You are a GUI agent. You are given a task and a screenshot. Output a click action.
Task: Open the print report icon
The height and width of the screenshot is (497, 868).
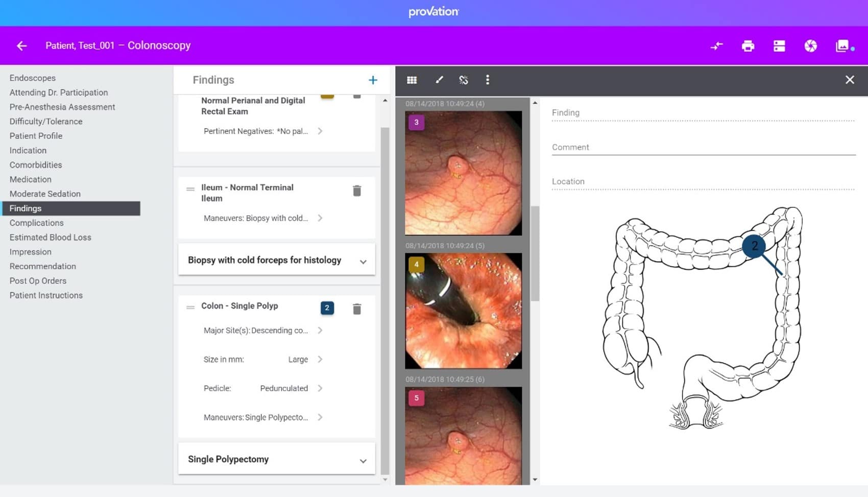tap(748, 45)
